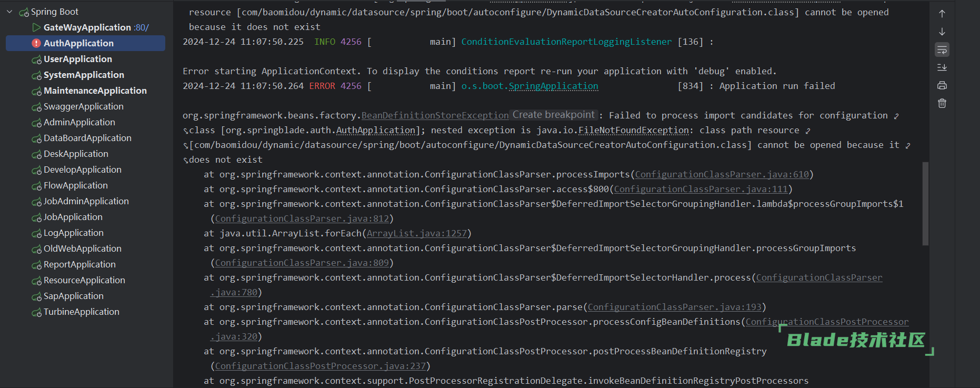The height and width of the screenshot is (388, 980).
Task: Click the ResourceApplication service icon
Action: point(36,281)
